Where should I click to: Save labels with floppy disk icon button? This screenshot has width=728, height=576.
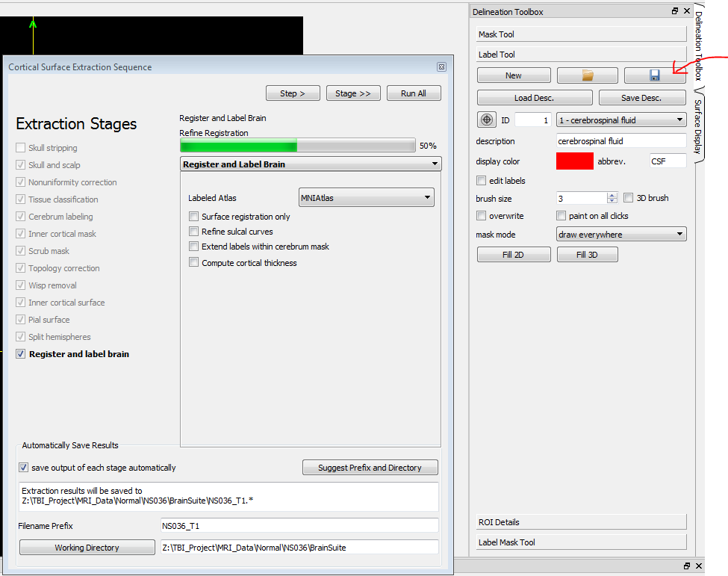click(x=655, y=75)
